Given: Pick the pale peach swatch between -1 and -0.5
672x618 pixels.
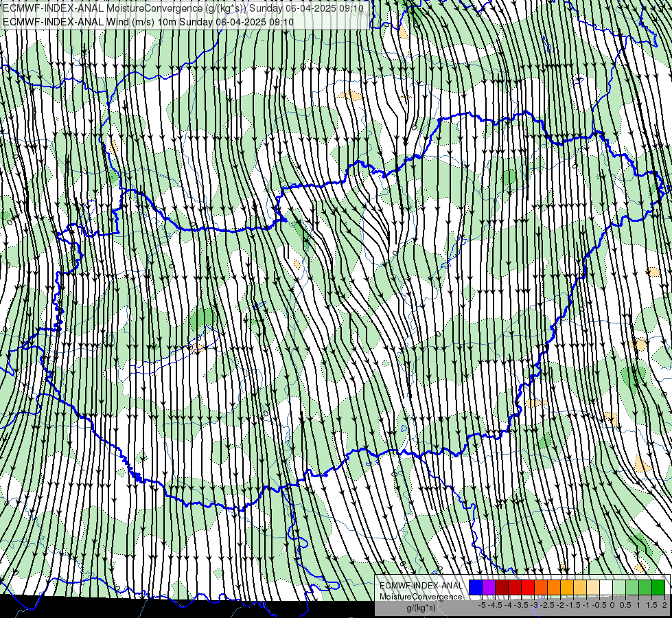Looking at the screenshot, I should pos(593,587).
